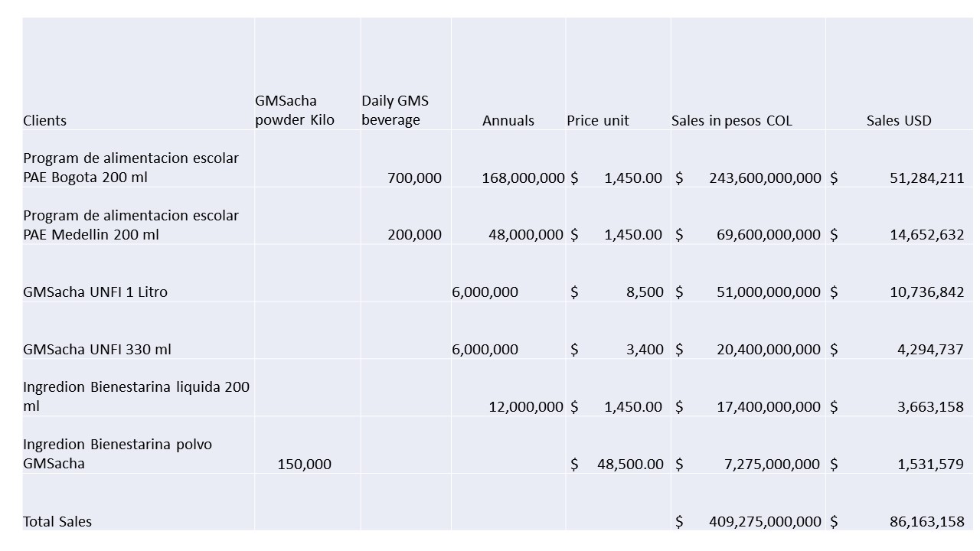Click the 150,000 powder kilo value

pos(304,464)
